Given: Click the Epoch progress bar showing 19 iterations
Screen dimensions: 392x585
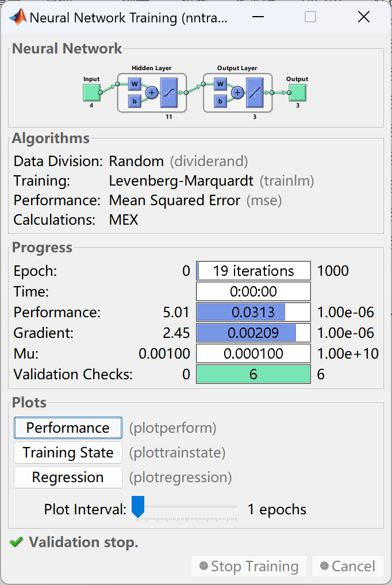Looking at the screenshot, I should [253, 271].
